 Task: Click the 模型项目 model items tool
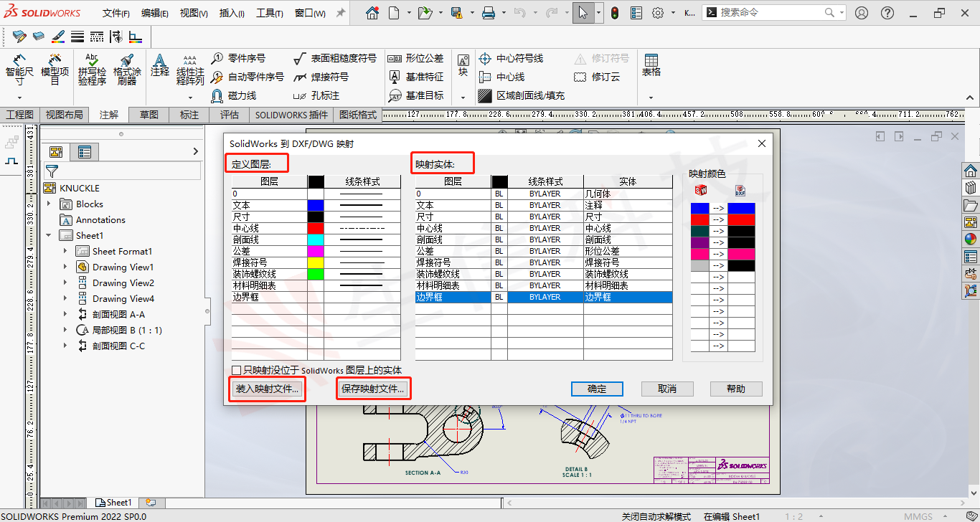pyautogui.click(x=55, y=70)
